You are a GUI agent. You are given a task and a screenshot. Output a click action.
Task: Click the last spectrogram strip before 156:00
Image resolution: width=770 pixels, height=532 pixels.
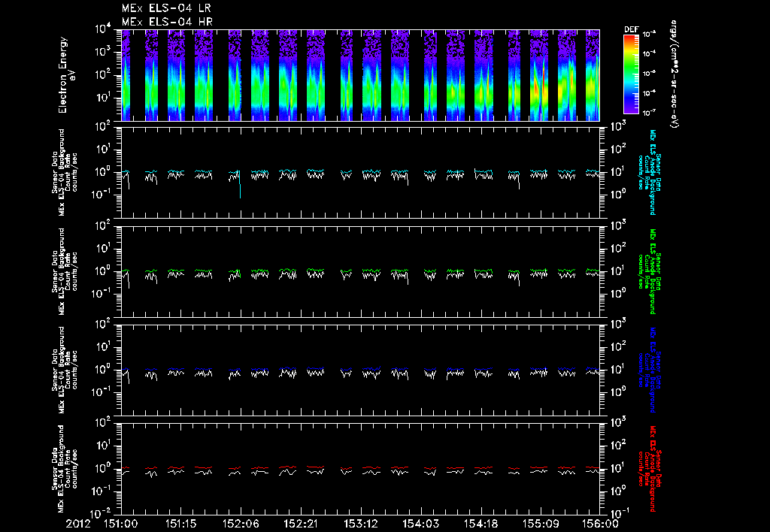click(593, 75)
